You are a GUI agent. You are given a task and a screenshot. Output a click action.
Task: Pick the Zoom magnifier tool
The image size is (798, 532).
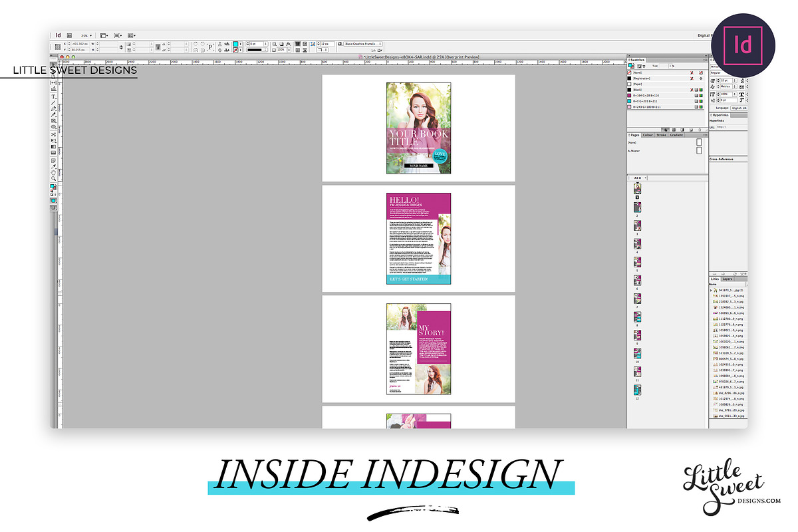[54, 179]
